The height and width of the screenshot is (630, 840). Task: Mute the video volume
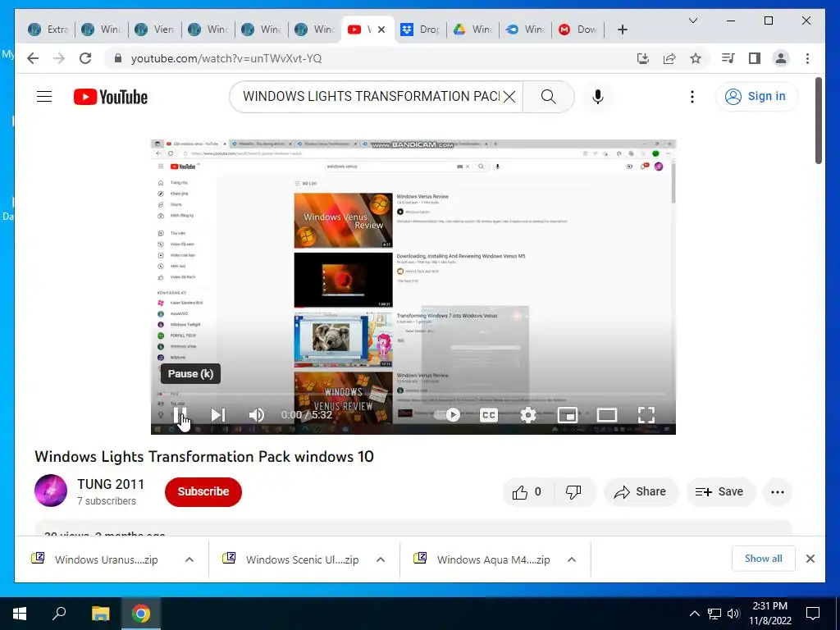(257, 414)
